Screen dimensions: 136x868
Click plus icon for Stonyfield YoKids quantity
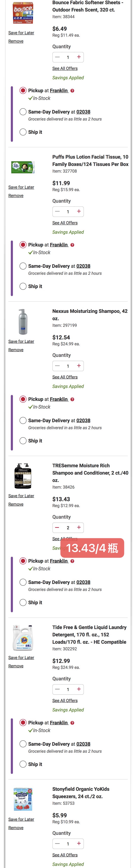(x=79, y=843)
